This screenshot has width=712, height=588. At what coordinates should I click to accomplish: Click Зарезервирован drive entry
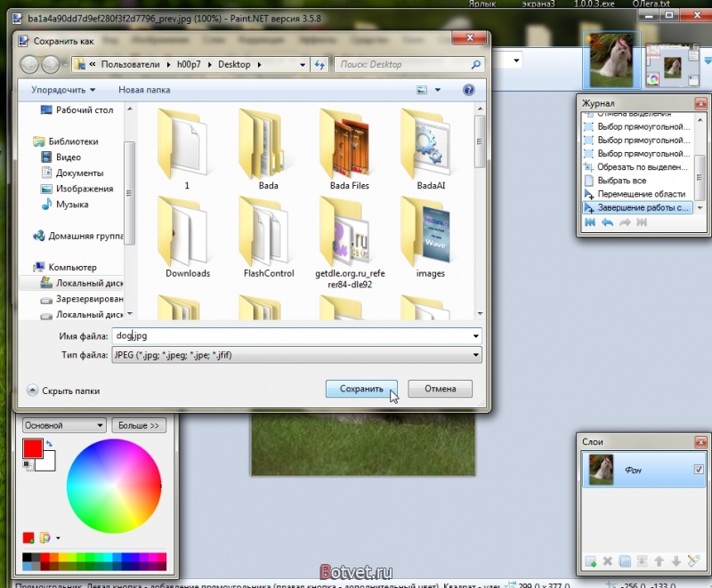click(81, 299)
